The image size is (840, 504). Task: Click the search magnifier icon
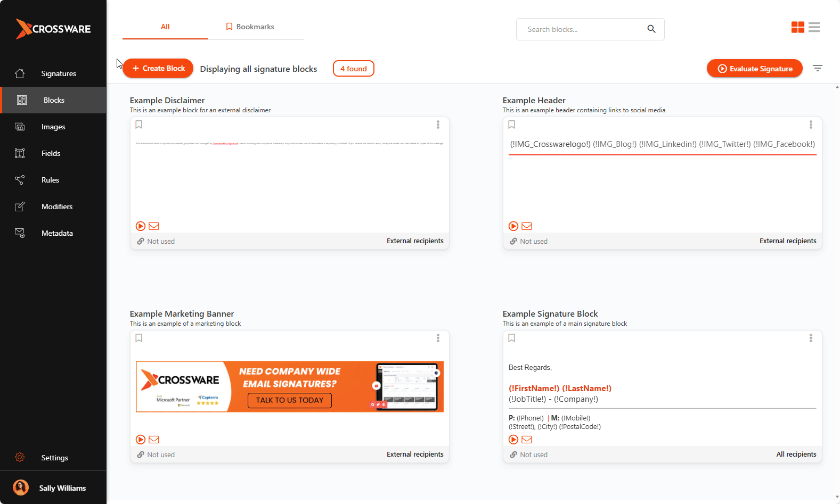(651, 29)
